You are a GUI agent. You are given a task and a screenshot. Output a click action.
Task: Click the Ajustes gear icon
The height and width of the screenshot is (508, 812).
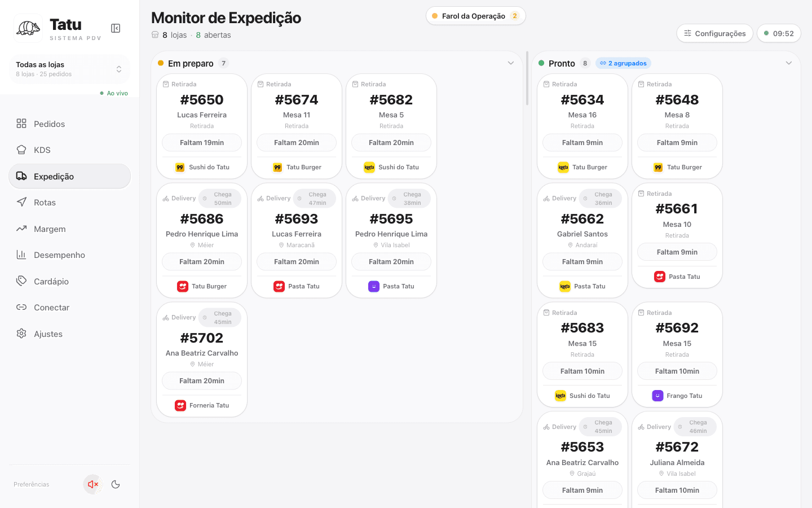point(21,334)
